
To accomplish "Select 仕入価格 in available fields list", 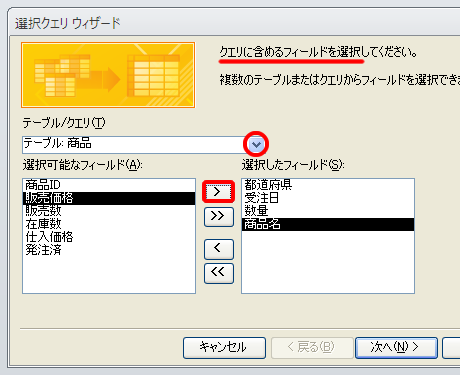I will pos(109,237).
